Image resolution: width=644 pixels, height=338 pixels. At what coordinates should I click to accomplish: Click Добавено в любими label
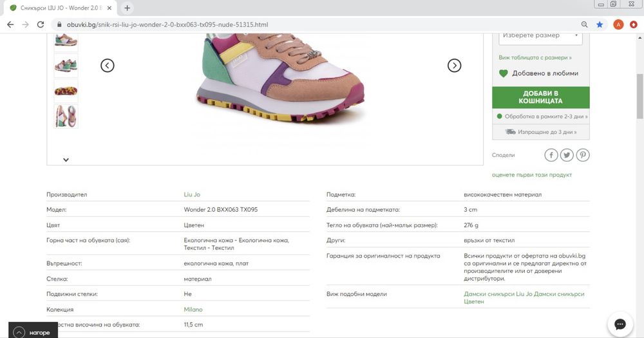545,73
